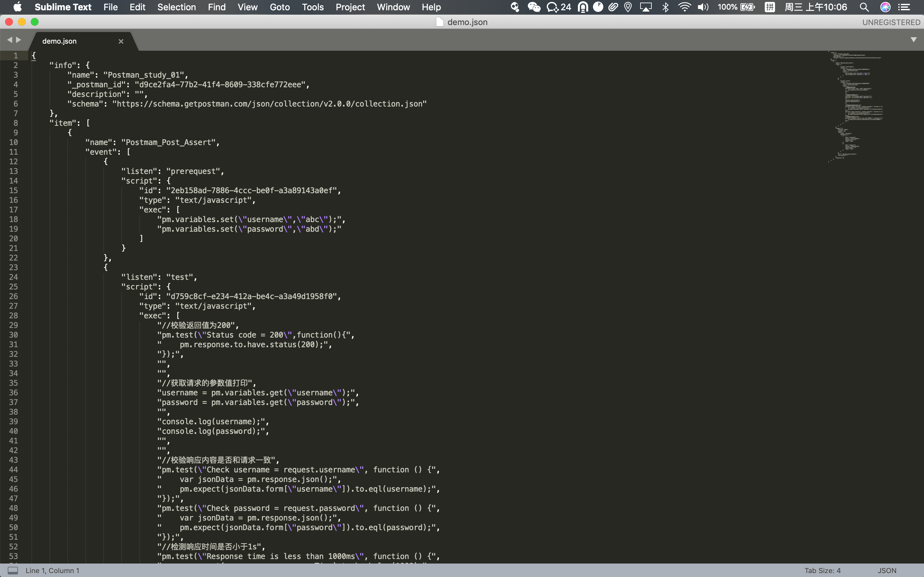This screenshot has height=577, width=924.
Task: Click the Line 1, Column 1 status
Action: (53, 571)
